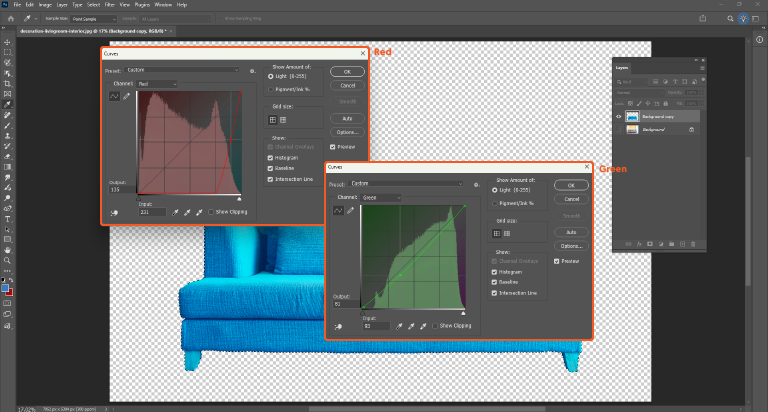Click OK in the Red Curves dialog
Screen dimensions: 768x412
[x=347, y=72]
